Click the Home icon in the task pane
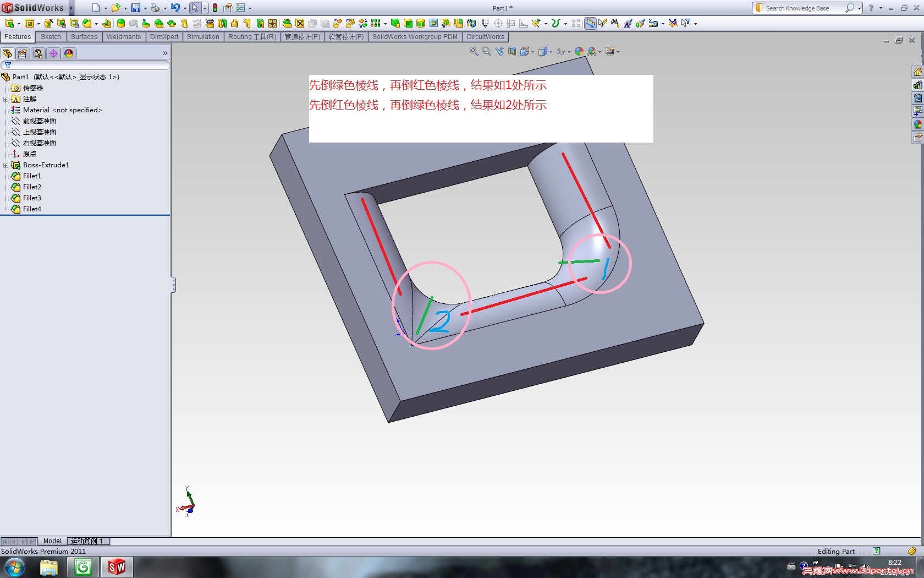This screenshot has height=578, width=924. (917, 72)
